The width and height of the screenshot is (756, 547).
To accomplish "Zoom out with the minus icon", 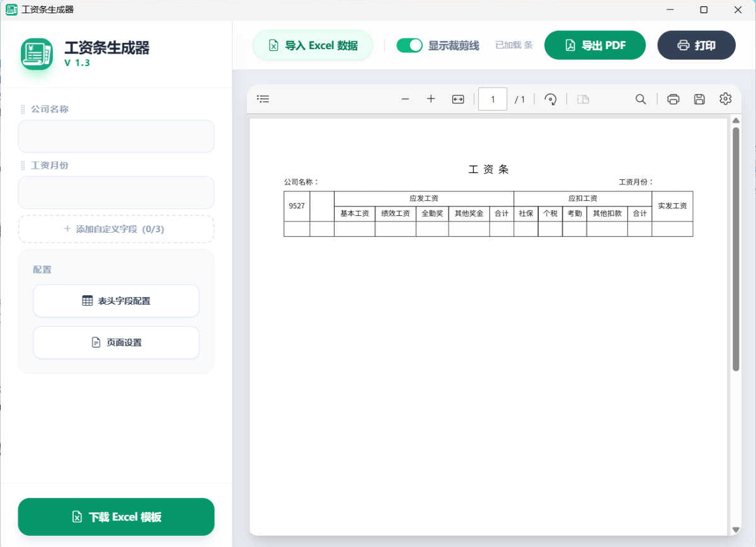I will point(405,99).
